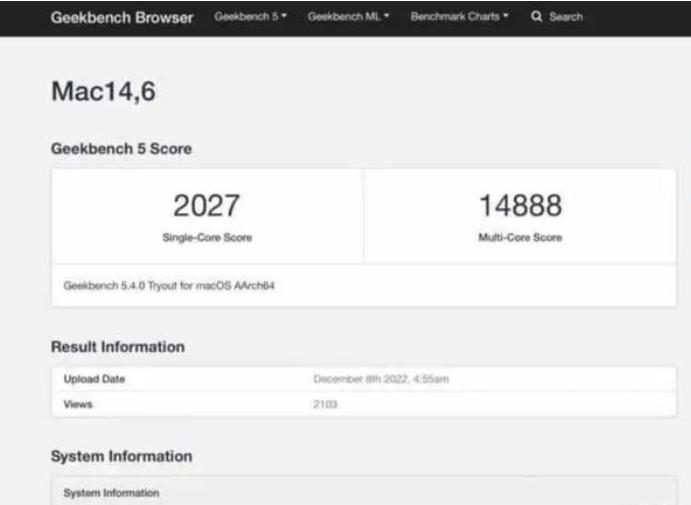Click the System Information table header row

(x=364, y=490)
